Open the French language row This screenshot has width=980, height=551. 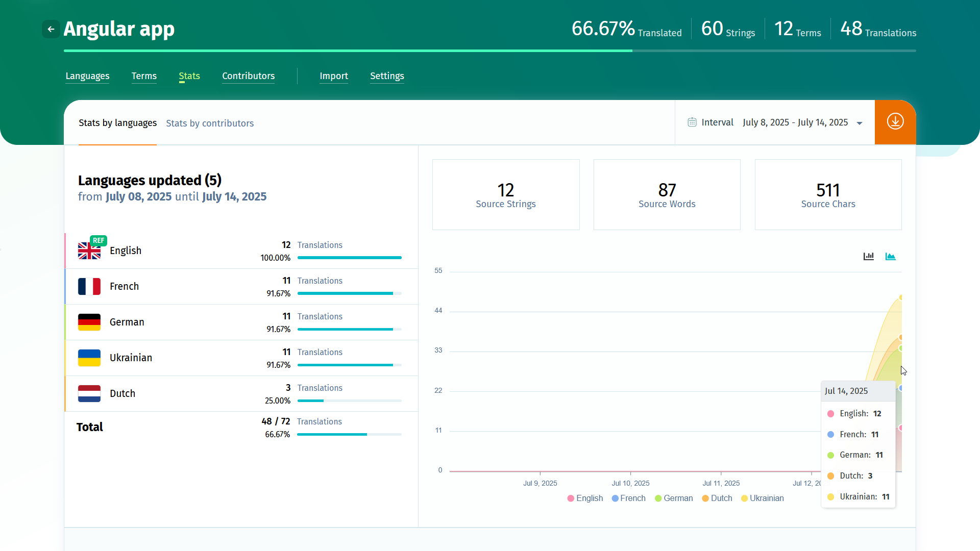pos(241,287)
